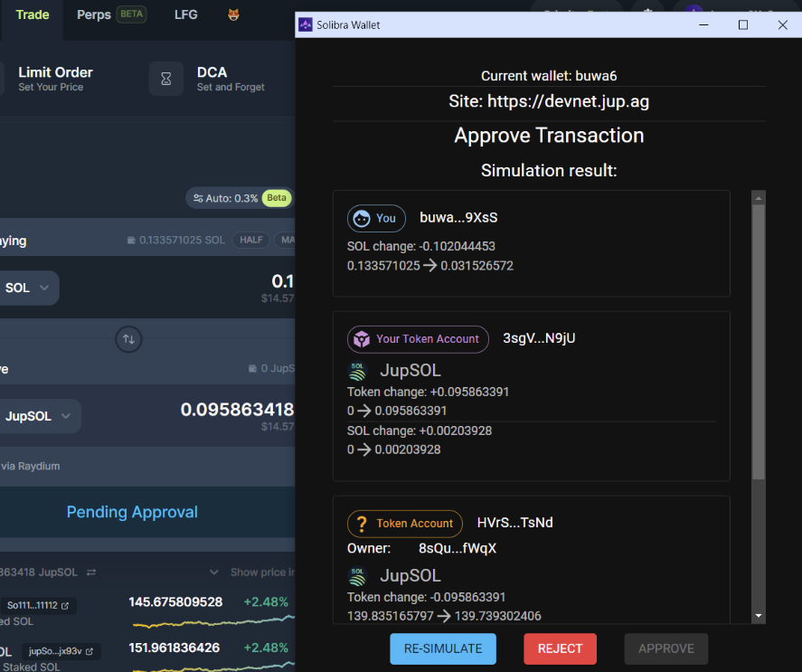Click the Current wallet: buwa6 label

coord(549,76)
